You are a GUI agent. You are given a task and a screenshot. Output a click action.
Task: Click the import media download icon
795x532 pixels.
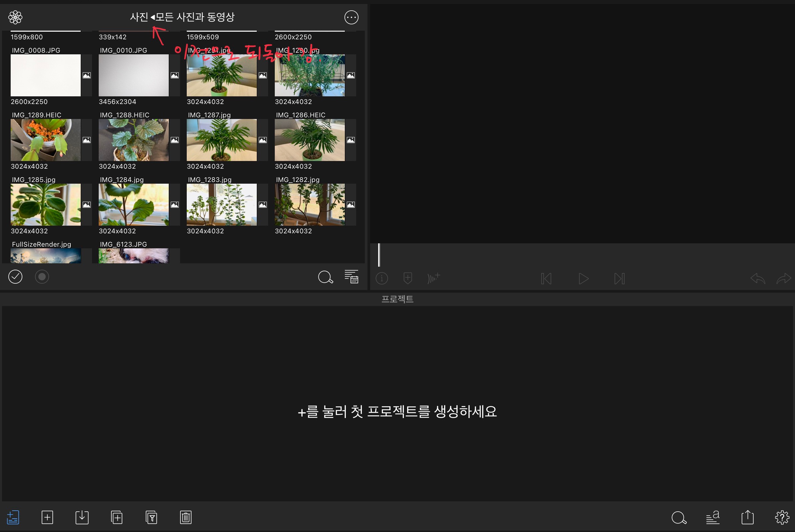click(x=82, y=517)
